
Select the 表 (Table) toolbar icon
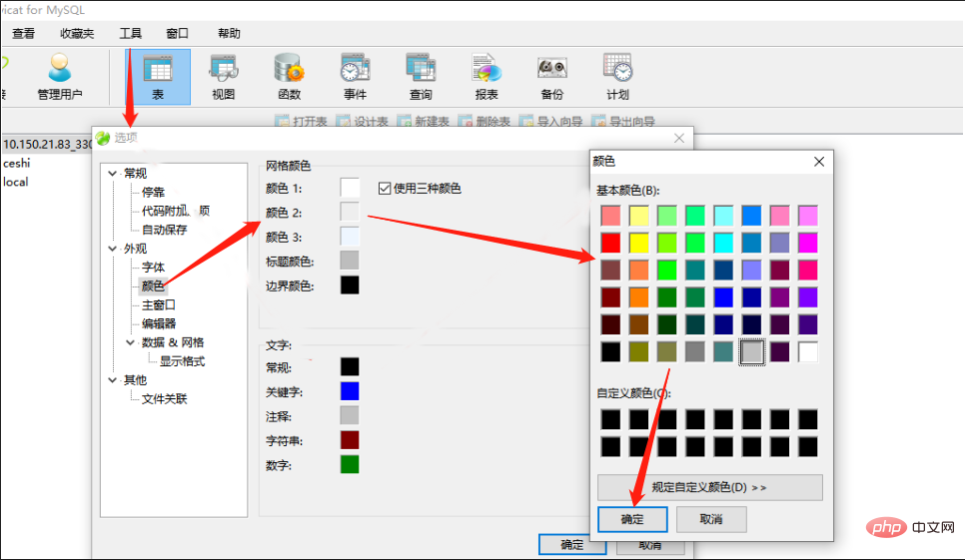[158, 77]
